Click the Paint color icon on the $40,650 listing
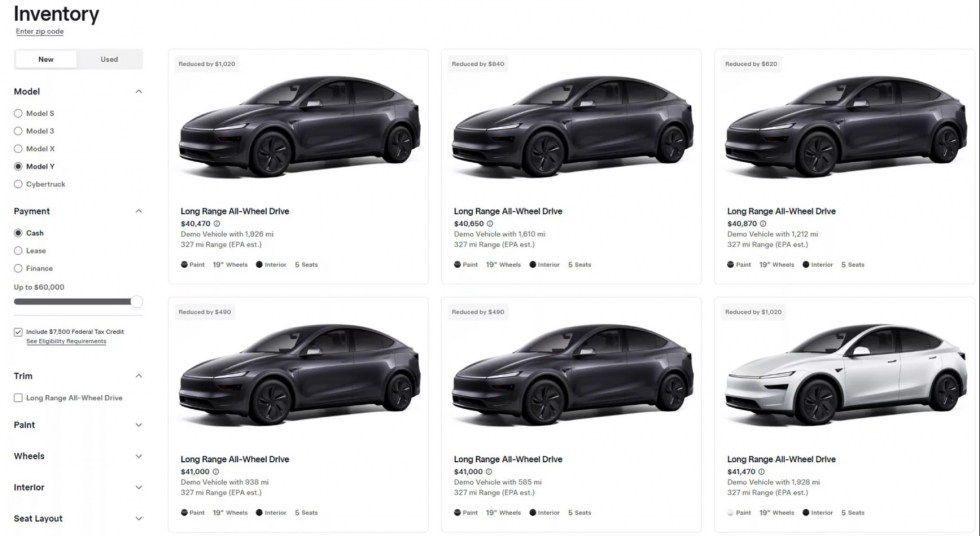The height and width of the screenshot is (536, 980). tap(458, 265)
